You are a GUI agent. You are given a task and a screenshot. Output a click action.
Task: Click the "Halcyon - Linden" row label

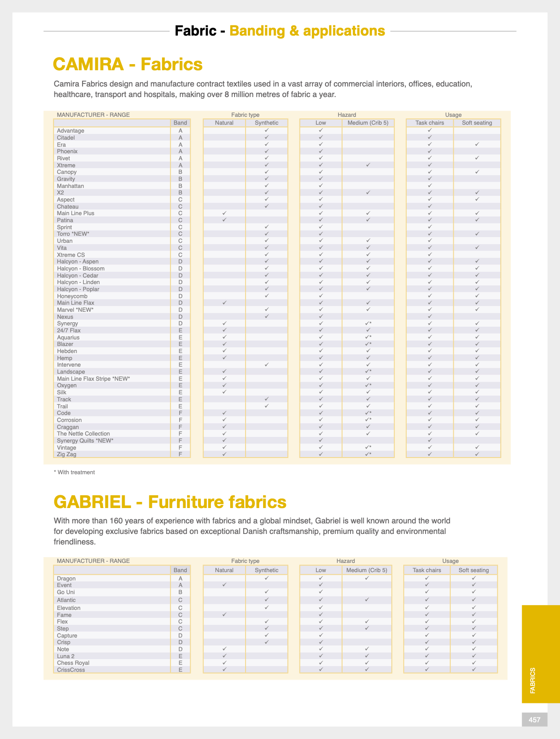point(78,282)
